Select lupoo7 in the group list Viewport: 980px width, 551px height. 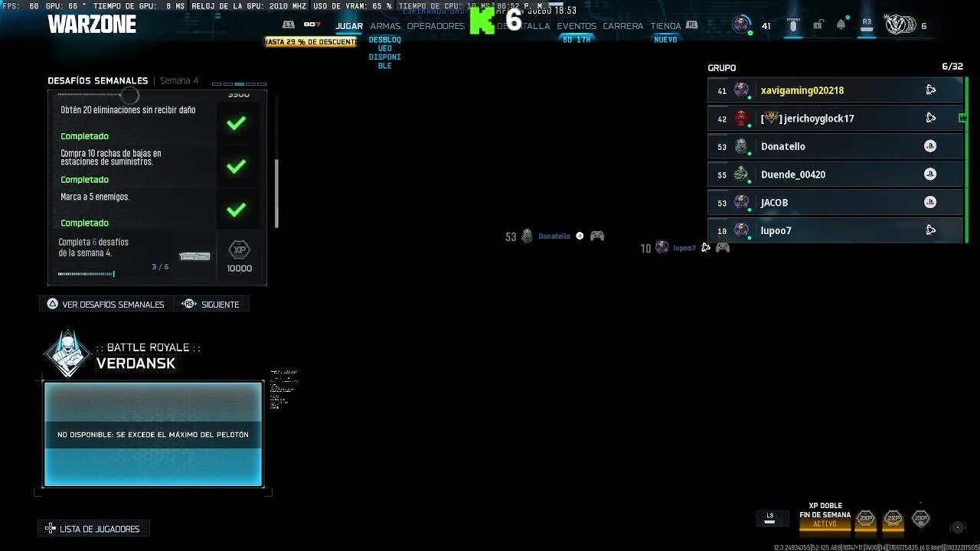[x=835, y=230]
